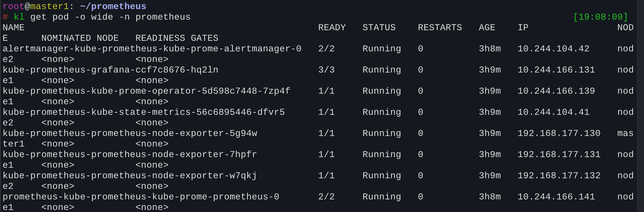The image size is (644, 212).
Task: Click the alertmanager-kube-prometheus-kube-prome-alertmanager-0 pod name
Action: (152, 49)
